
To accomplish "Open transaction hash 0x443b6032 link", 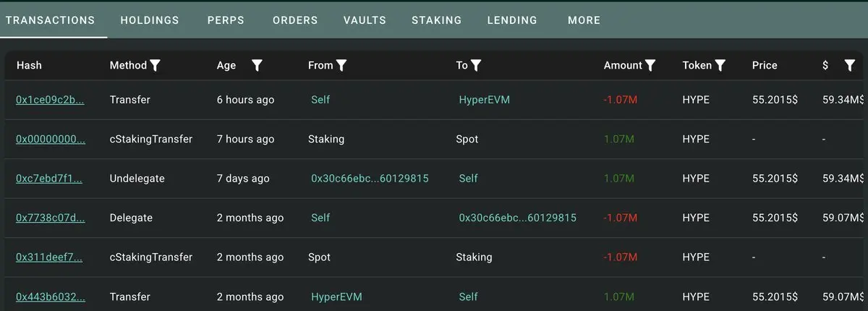I will click(50, 297).
